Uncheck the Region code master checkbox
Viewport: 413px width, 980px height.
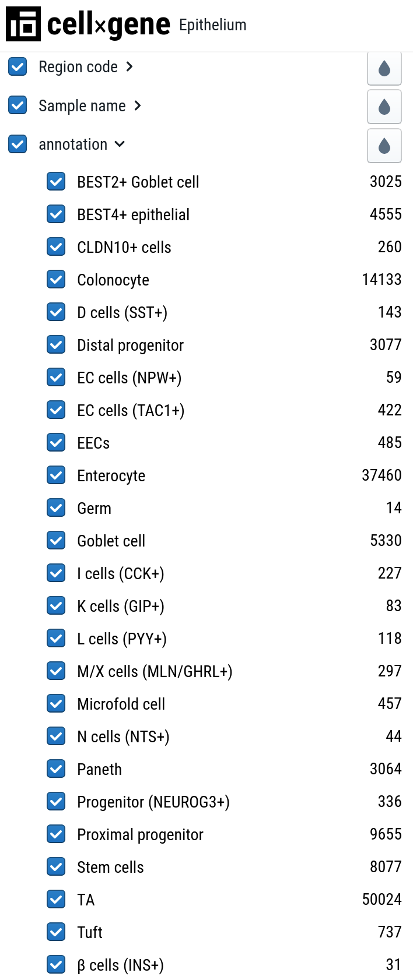pyautogui.click(x=17, y=66)
